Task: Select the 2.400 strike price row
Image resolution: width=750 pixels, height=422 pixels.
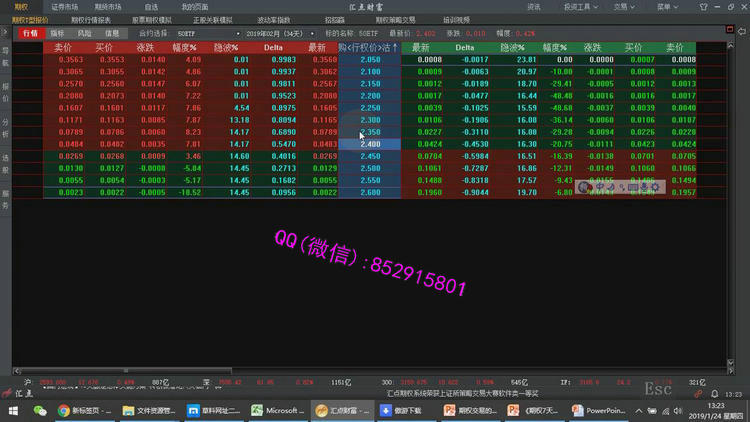Action: point(368,143)
